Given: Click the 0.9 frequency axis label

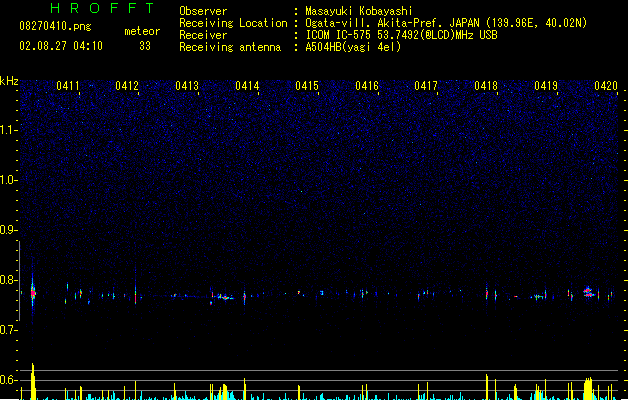Looking at the screenshot, I should coord(8,230).
